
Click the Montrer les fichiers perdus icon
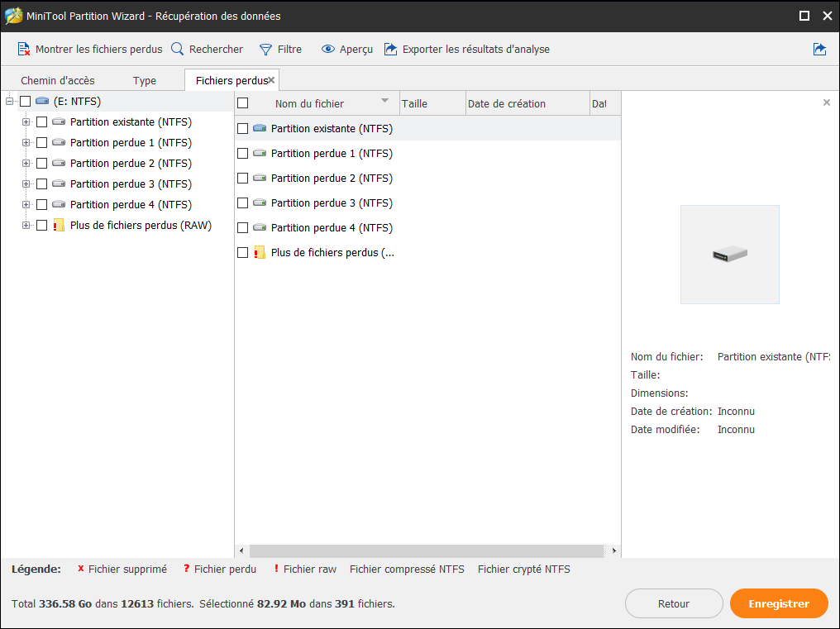pos(24,50)
